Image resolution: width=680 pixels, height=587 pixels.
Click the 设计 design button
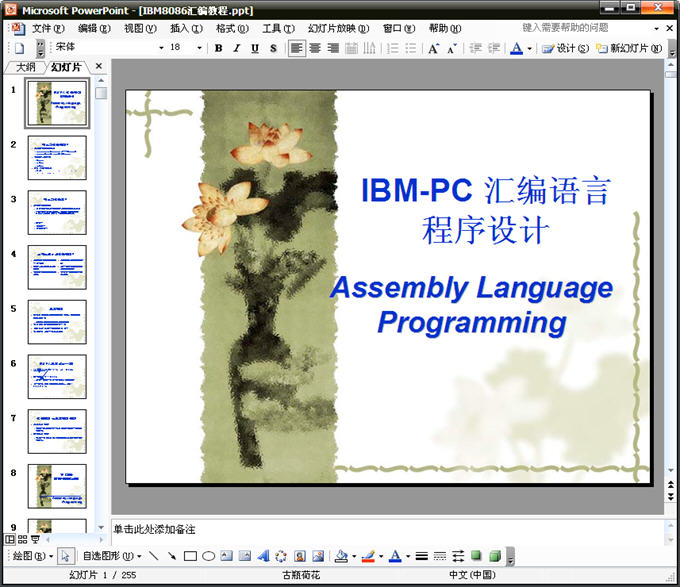click(x=566, y=48)
